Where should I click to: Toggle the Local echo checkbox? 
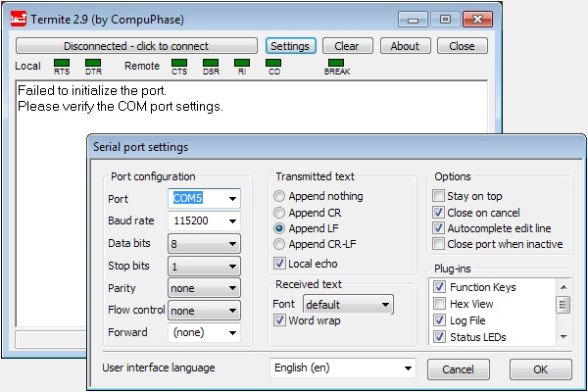tap(279, 264)
